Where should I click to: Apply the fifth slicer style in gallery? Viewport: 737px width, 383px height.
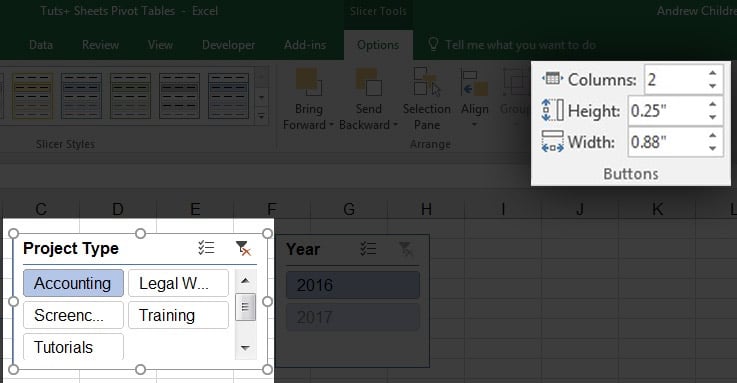tap(228, 96)
